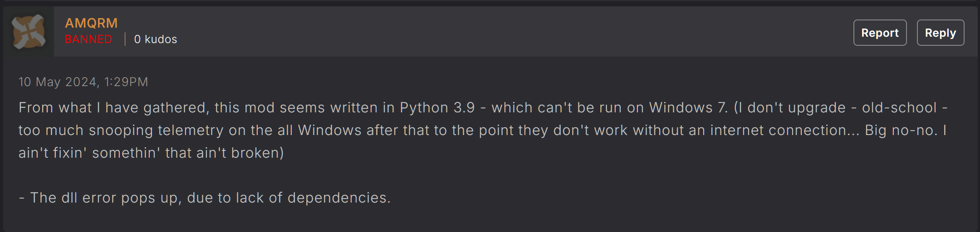Click the 'internet connection...' phrase
This screenshot has width=980, height=232.
click(784, 130)
